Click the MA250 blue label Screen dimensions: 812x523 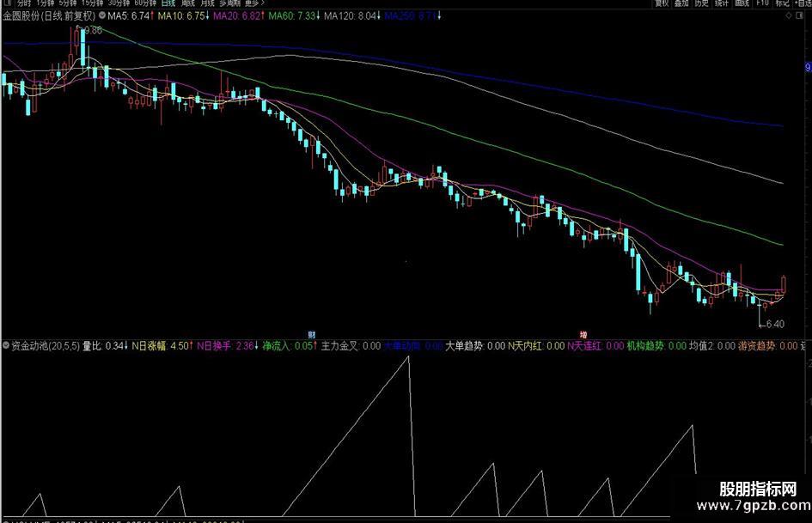click(412, 16)
